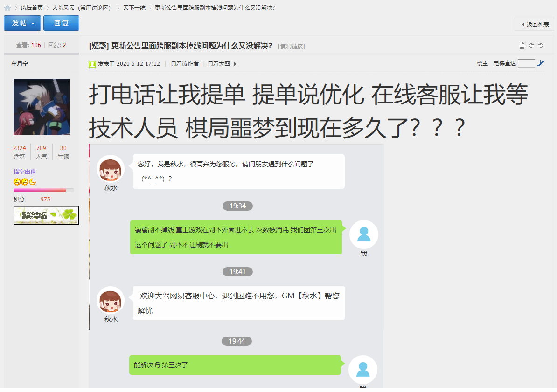
Task: Open 大荒风云（常用讨论区） breadcrumb item
Action: pos(82,8)
